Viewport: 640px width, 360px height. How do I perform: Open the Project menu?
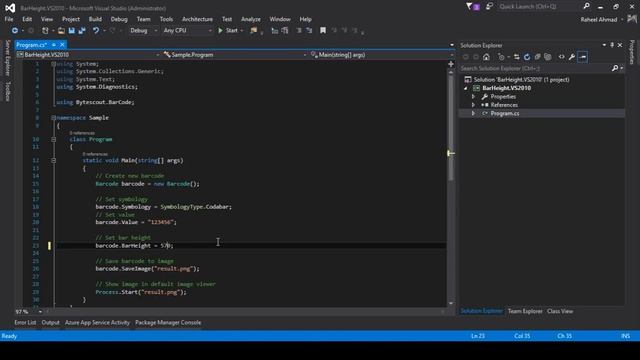(x=71, y=19)
